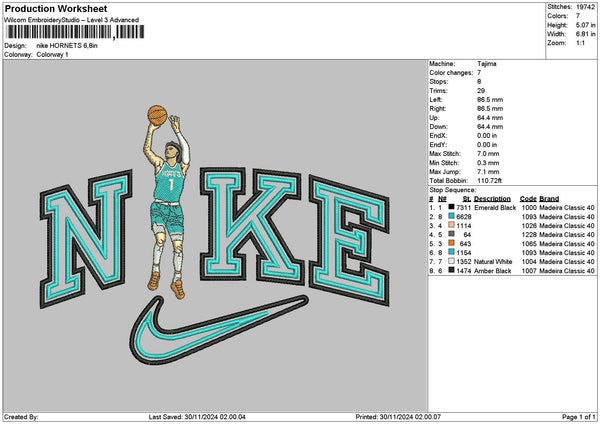Click the Height value 5.07 in
Viewport: 600px width, 424px height.
(585, 25)
